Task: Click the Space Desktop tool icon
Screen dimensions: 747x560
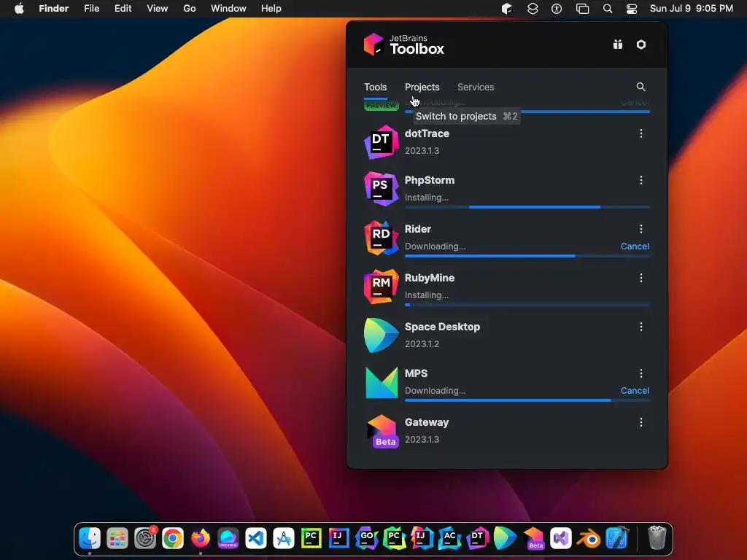Action: (x=381, y=335)
